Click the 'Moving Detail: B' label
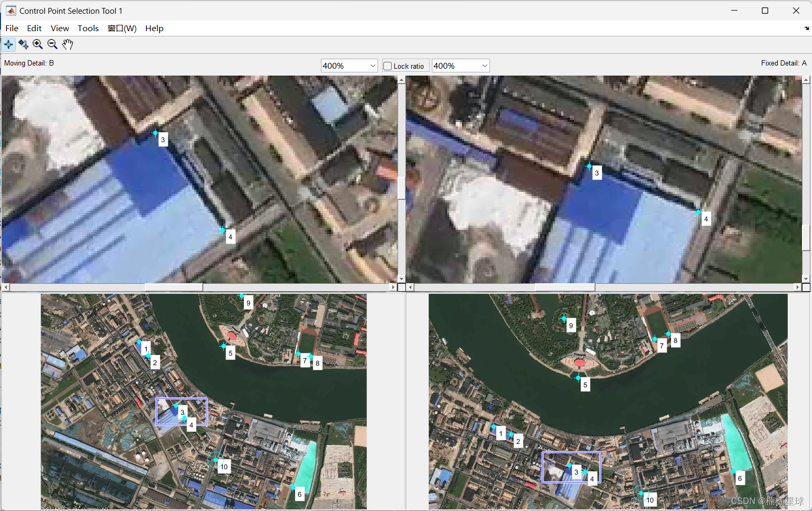812x511 pixels. tap(29, 63)
